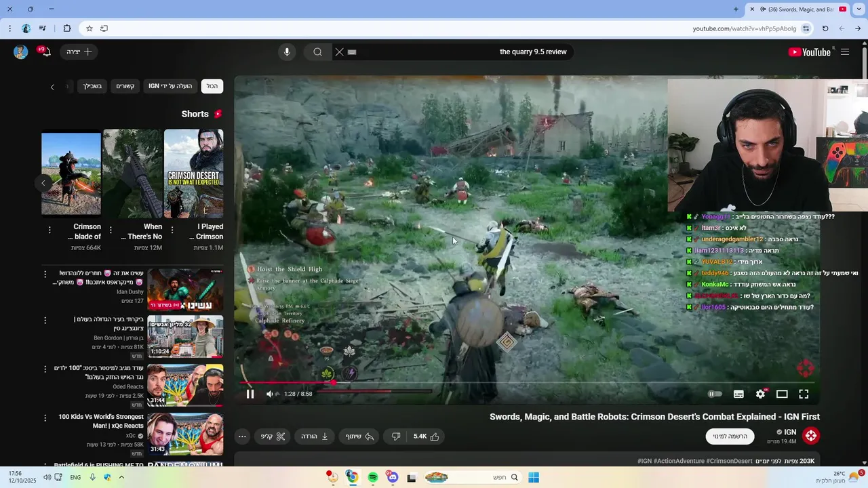Image resolution: width=868 pixels, height=488 pixels.
Task: Open the Chrome tab search dropdown arrow
Action: [x=857, y=9]
